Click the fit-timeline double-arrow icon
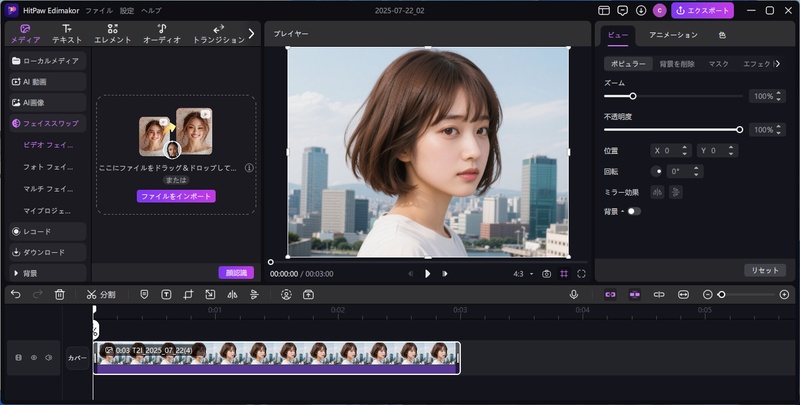This screenshot has height=405, width=800. (683, 294)
